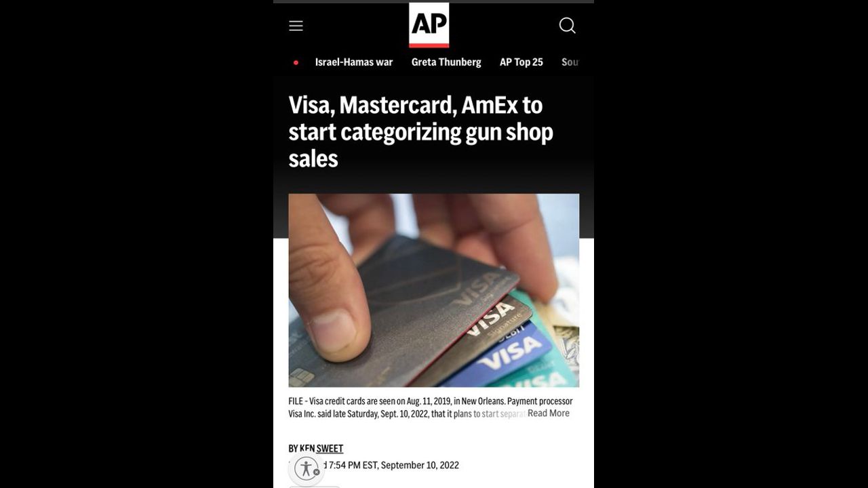Open the AP Top 25 topic
Screen dimensions: 868x488
[x=521, y=62]
